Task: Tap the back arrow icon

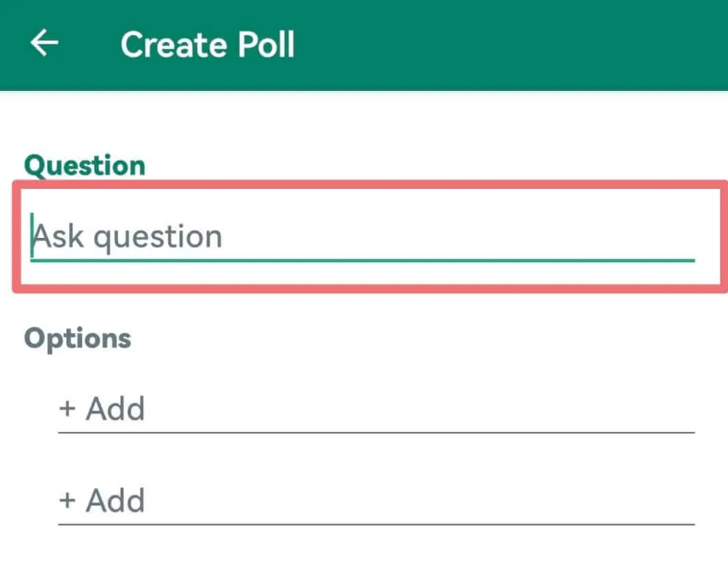Action: (44, 44)
